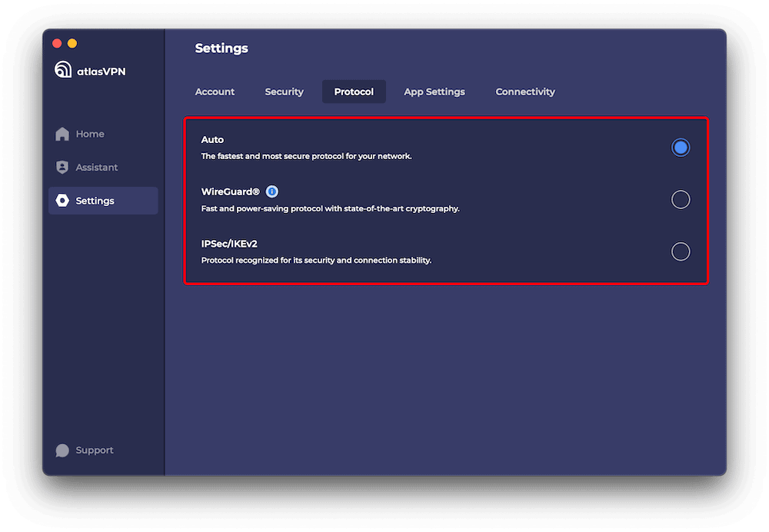The height and width of the screenshot is (532, 769).
Task: Open the Security tab
Action: click(284, 91)
